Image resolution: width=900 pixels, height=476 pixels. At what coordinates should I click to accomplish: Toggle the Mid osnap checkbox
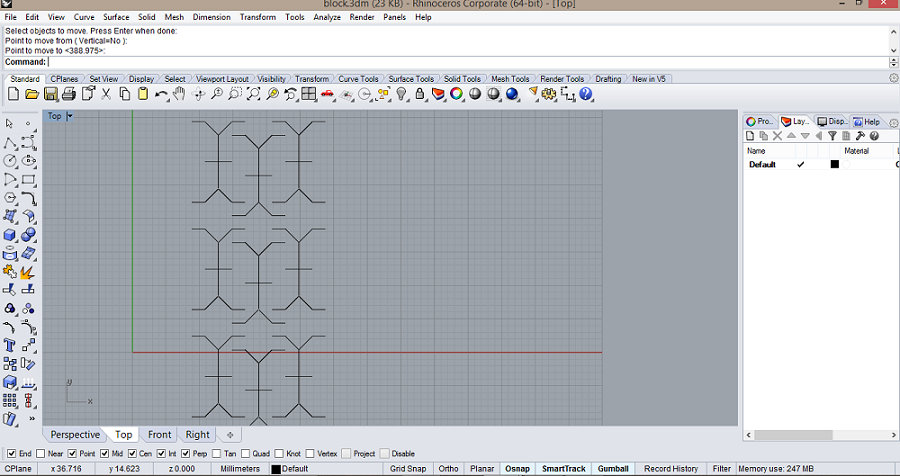(104, 454)
